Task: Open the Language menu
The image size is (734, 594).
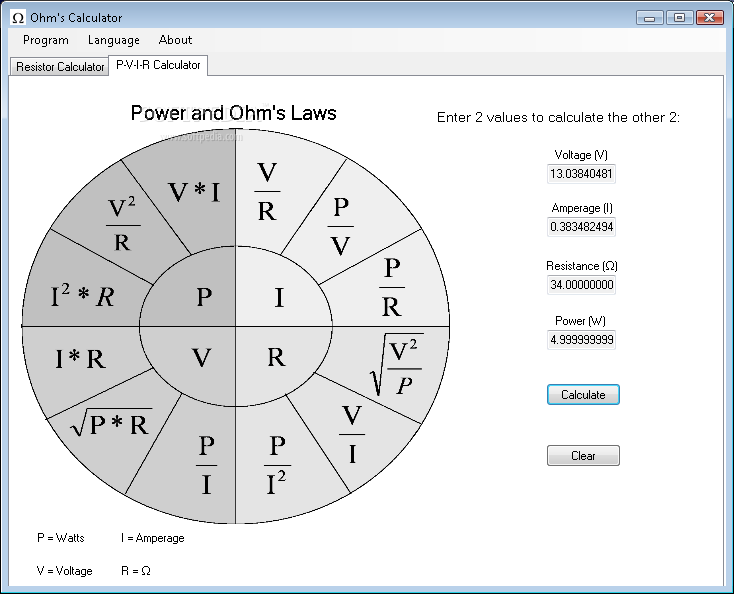Action: click(x=113, y=40)
